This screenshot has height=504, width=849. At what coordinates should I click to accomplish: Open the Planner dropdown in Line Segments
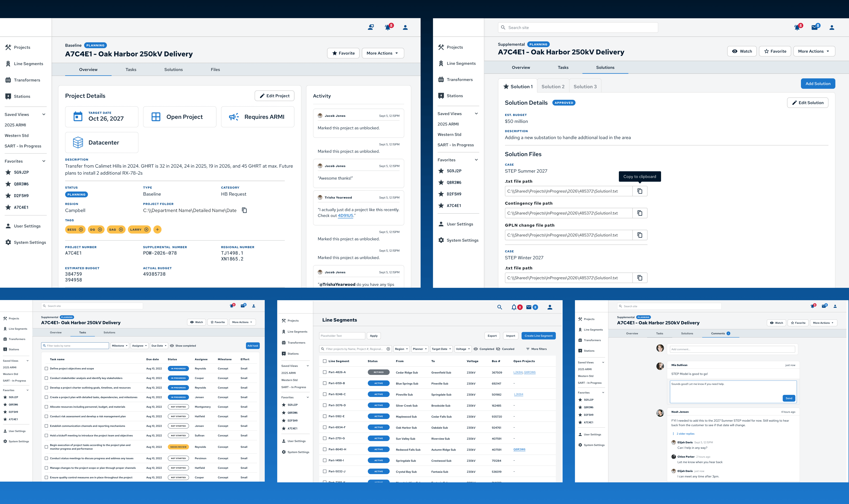(420, 349)
